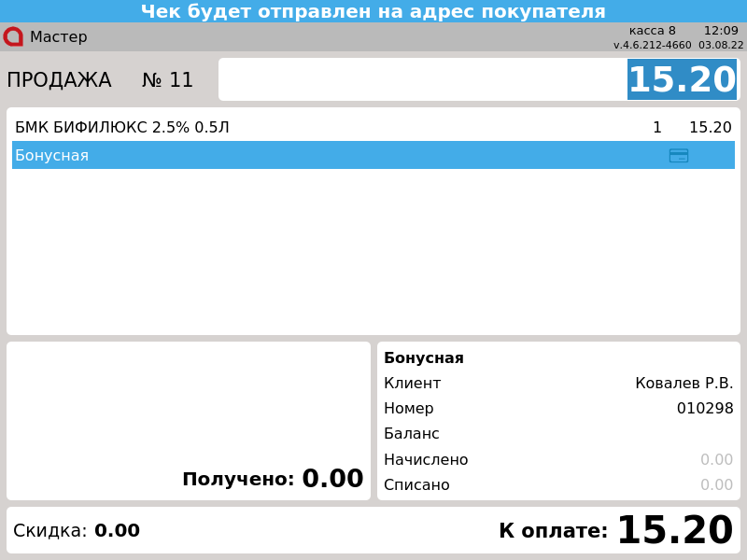Click the Скидка discount value 0.00
The height and width of the screenshot is (560, 747).
tap(117, 531)
